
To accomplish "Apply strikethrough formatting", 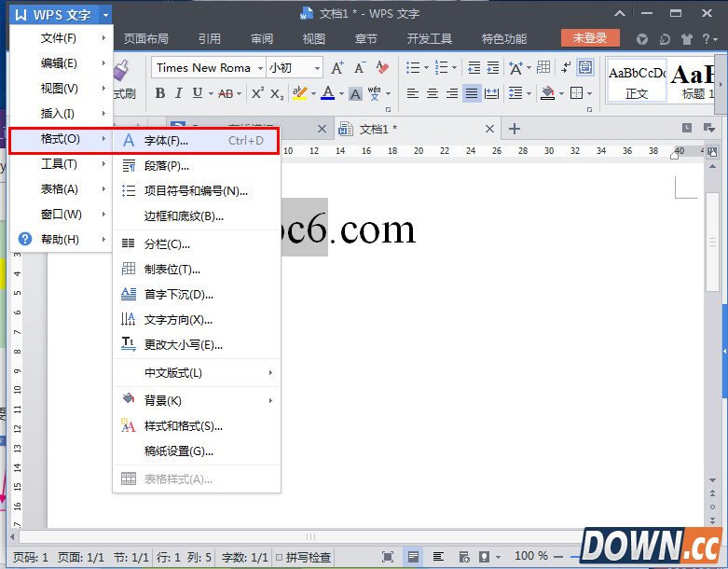I will click(227, 94).
